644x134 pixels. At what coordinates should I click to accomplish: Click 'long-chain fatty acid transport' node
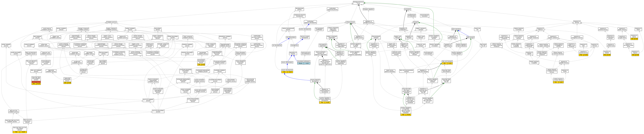pyautogui.click(x=446, y=71)
